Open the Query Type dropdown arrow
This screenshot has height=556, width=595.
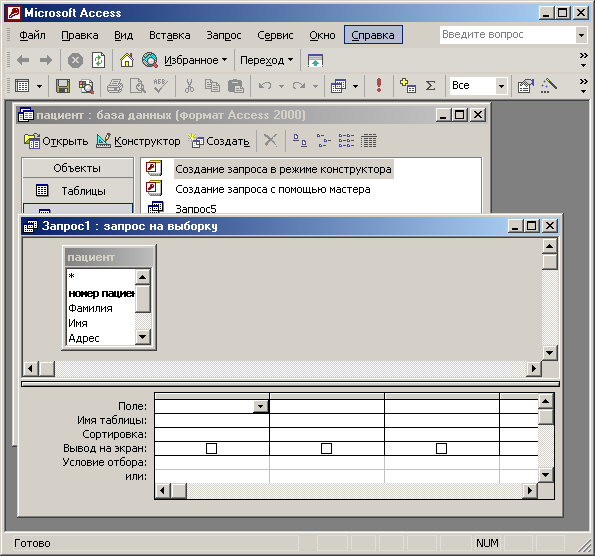coord(355,87)
